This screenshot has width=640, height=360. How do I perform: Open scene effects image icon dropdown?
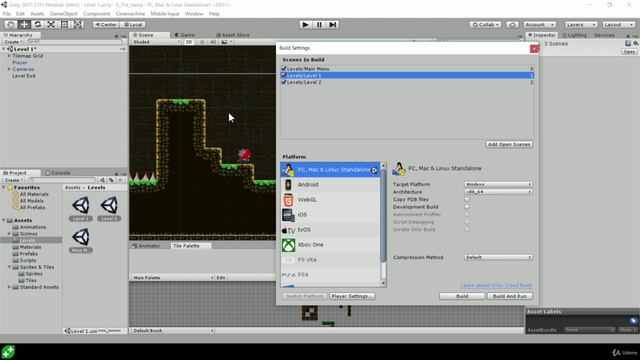[x=226, y=42]
